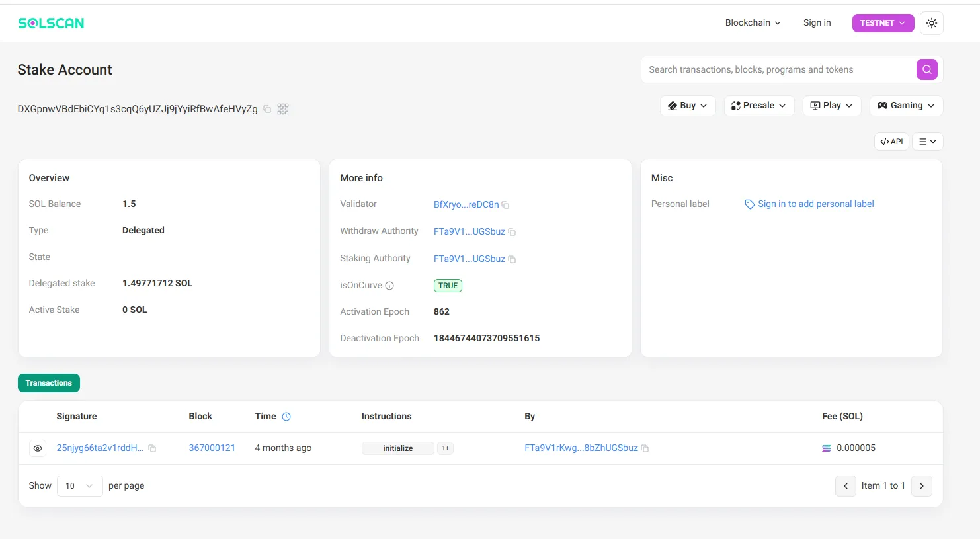The width and height of the screenshot is (980, 539).
Task: Open Withdraw Authority FTa9V1...UGSbuz link
Action: pyautogui.click(x=470, y=232)
